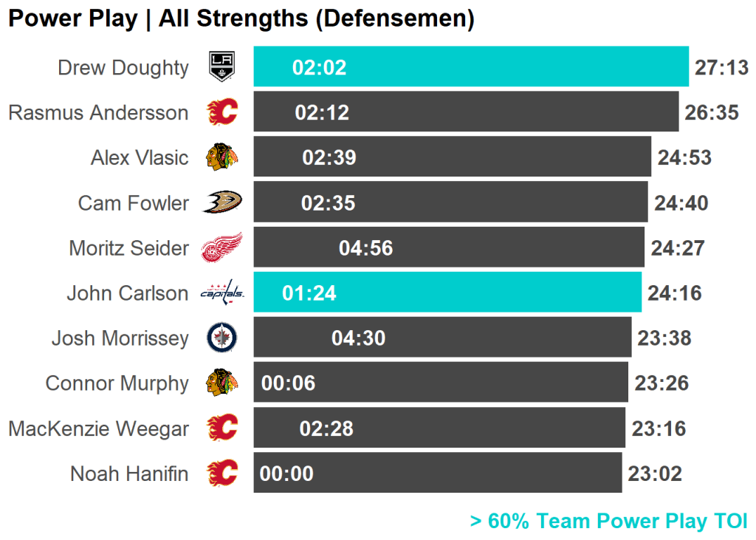This screenshot has width=756, height=540.
Task: Select the Red Wings logo beside Moritz Seider
Action: click(x=221, y=248)
